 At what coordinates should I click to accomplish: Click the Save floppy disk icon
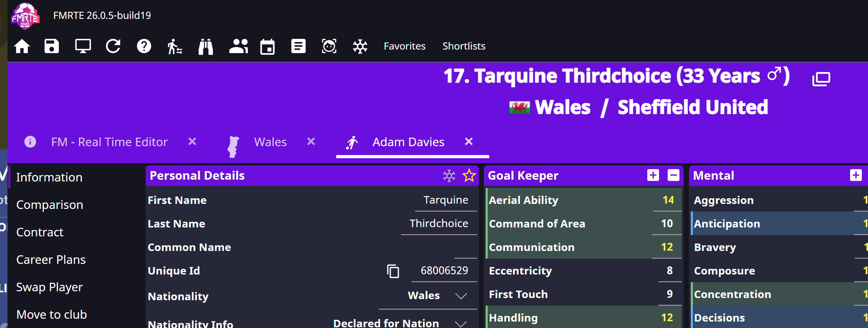[x=52, y=46]
